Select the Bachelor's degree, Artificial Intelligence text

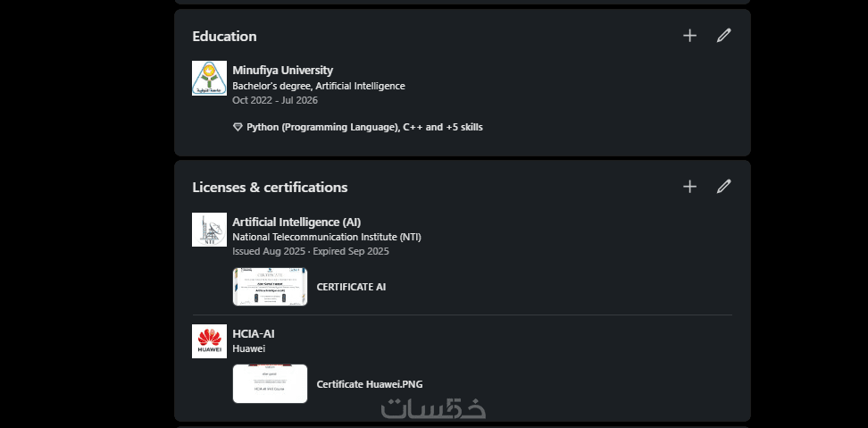[319, 86]
